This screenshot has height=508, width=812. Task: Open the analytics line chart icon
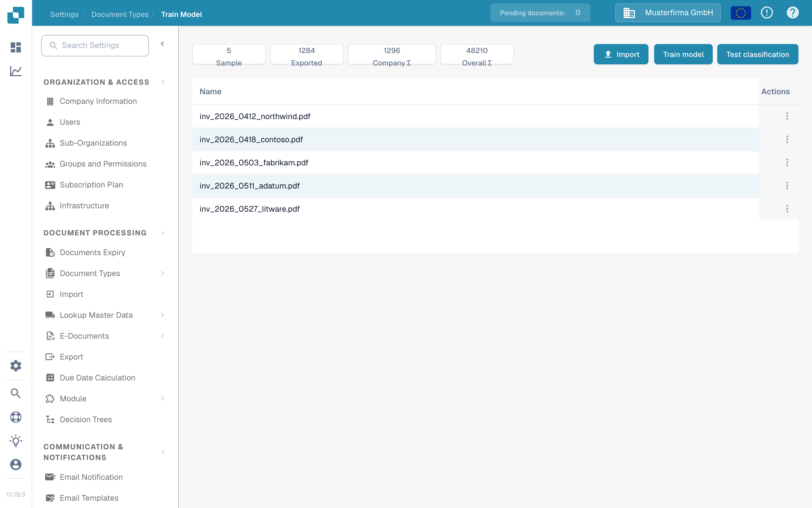16,71
